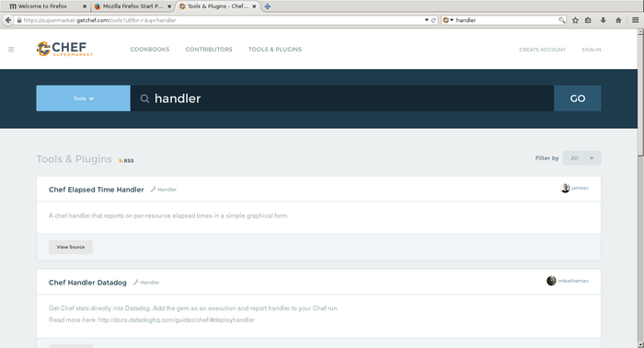
Task: Open Chef Handler Datadog title
Action: (x=87, y=283)
